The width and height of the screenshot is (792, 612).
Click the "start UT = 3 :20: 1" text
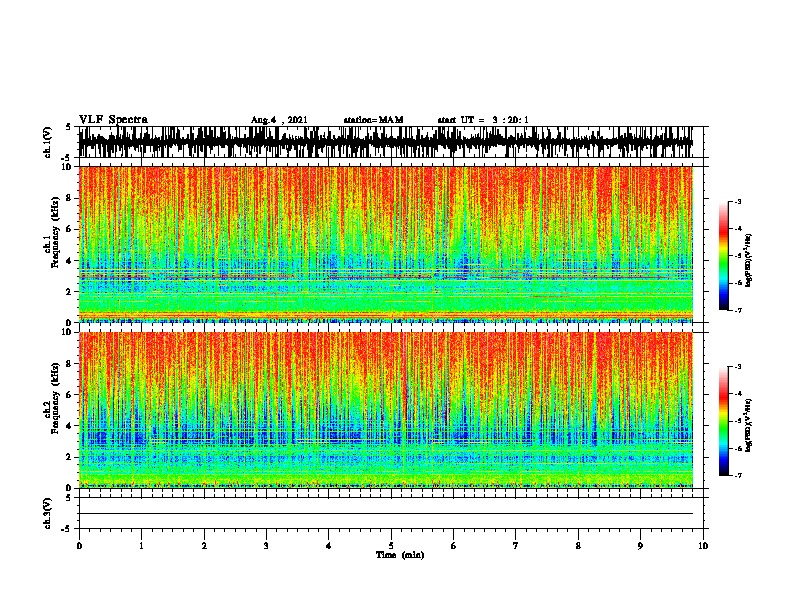(483, 120)
